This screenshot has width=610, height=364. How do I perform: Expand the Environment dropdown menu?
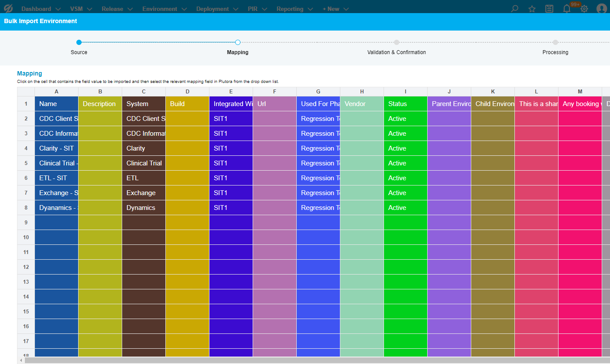(164, 9)
